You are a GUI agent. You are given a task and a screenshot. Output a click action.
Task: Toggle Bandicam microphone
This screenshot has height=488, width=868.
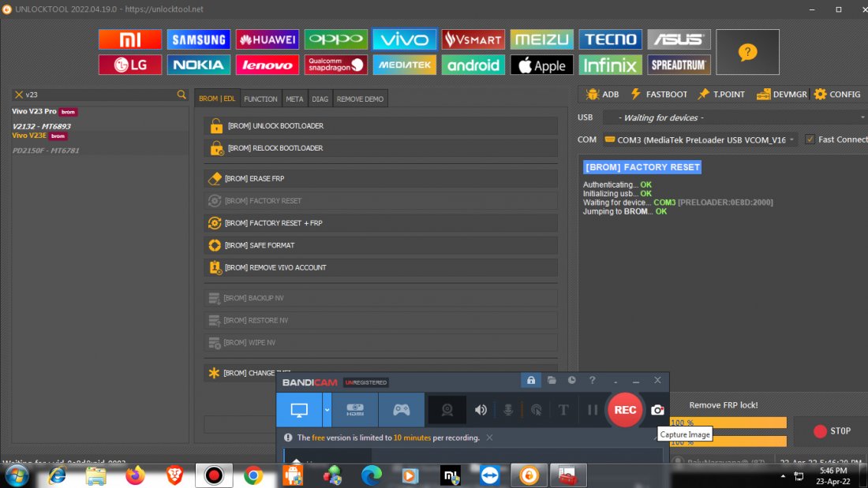pos(507,410)
